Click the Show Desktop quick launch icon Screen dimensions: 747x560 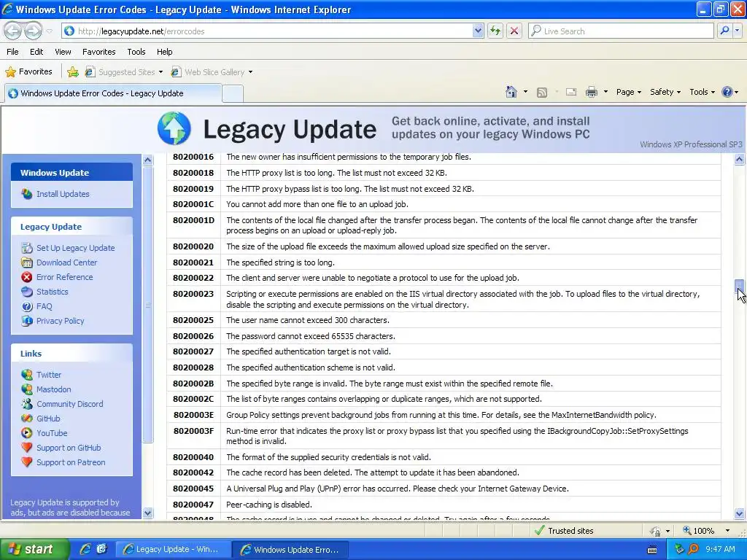pos(101,549)
